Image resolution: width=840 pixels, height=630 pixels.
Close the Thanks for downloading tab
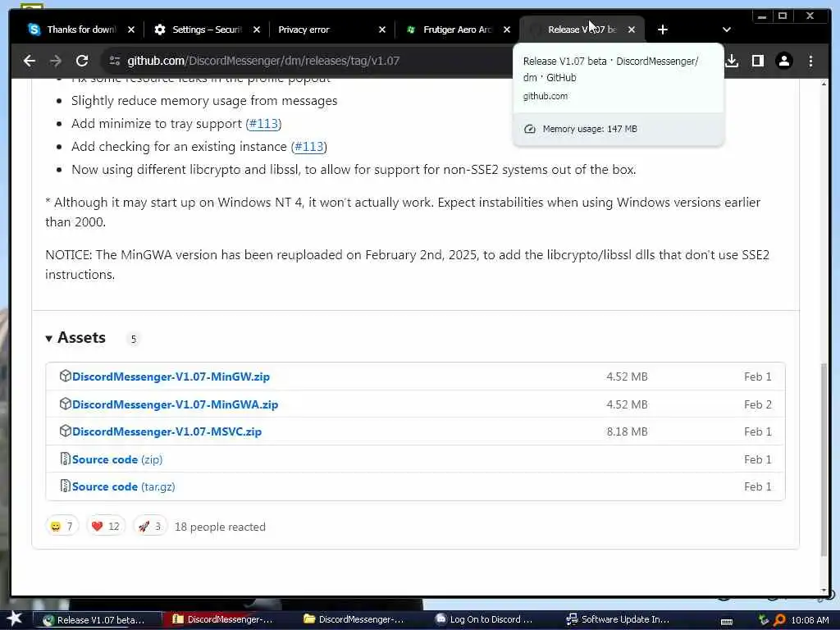click(x=130, y=30)
